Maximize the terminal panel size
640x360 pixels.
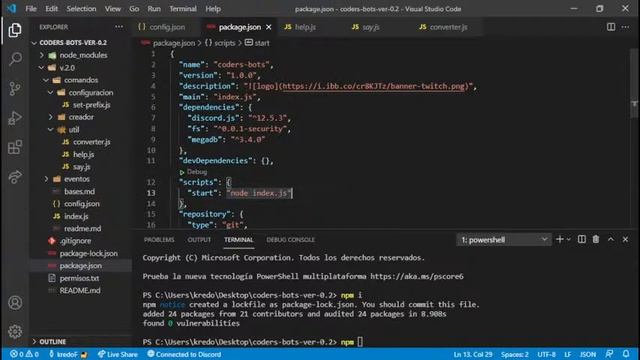point(611,240)
